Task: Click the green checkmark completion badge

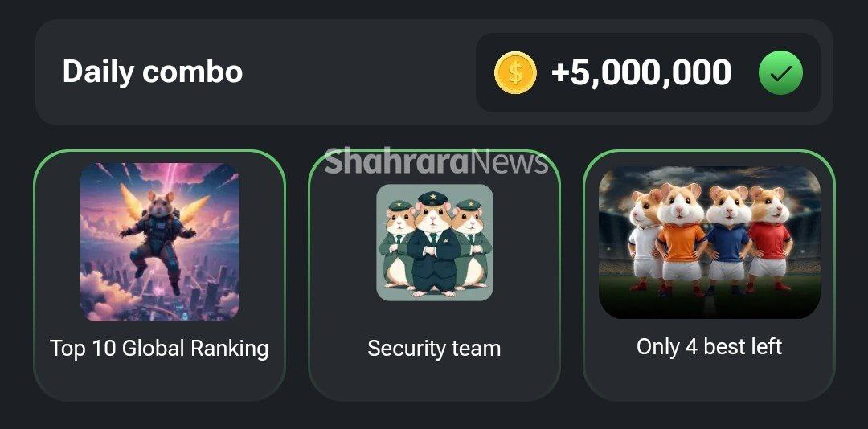Action: click(780, 72)
